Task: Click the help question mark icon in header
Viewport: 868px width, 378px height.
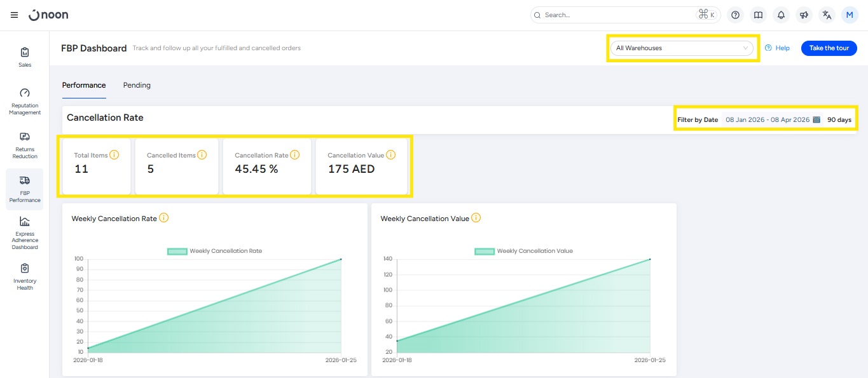Action: tap(735, 15)
